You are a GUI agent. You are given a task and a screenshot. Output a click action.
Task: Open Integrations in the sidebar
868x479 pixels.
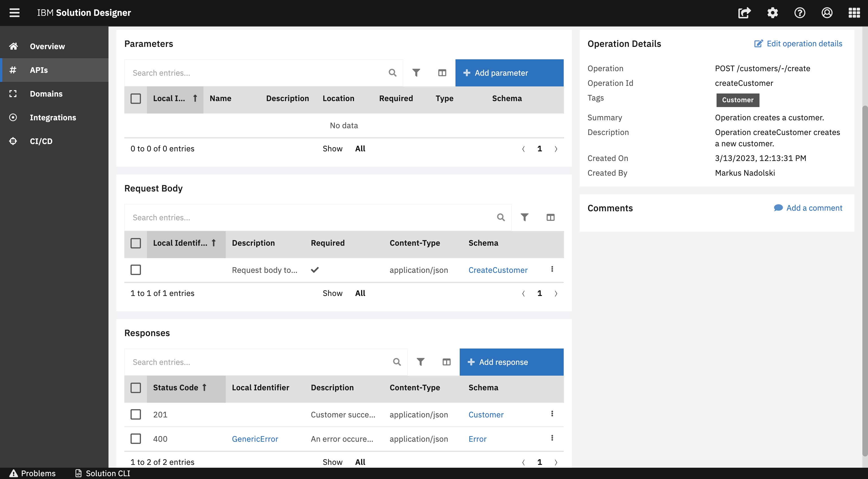(x=53, y=117)
